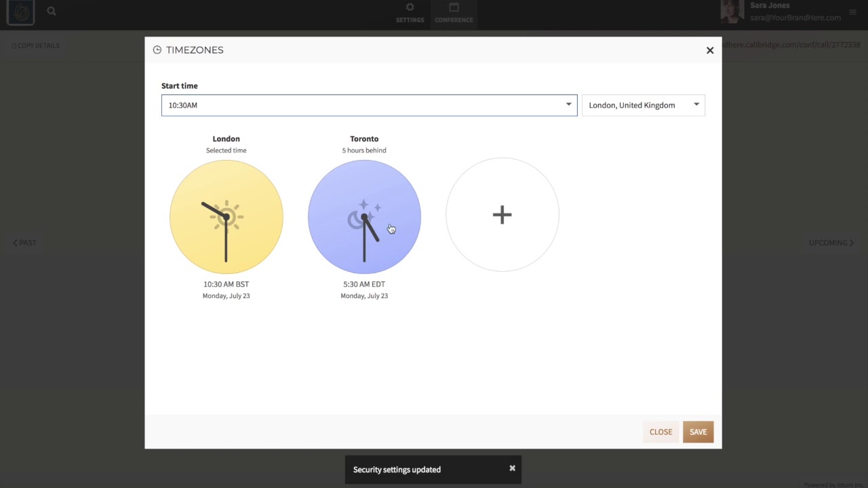Click the SAVE button
This screenshot has height=488, width=868.
click(698, 432)
